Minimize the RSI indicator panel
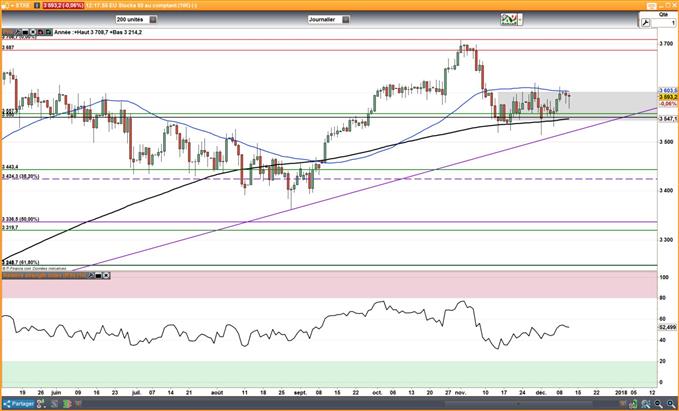The width and height of the screenshot is (679, 411). pyautogui.click(x=99, y=275)
